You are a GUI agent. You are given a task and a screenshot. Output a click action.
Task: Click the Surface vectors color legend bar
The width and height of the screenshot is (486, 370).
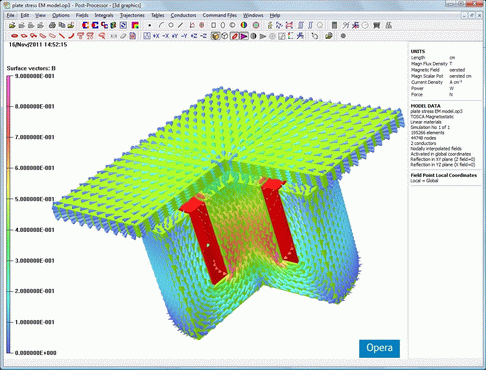(x=8, y=214)
